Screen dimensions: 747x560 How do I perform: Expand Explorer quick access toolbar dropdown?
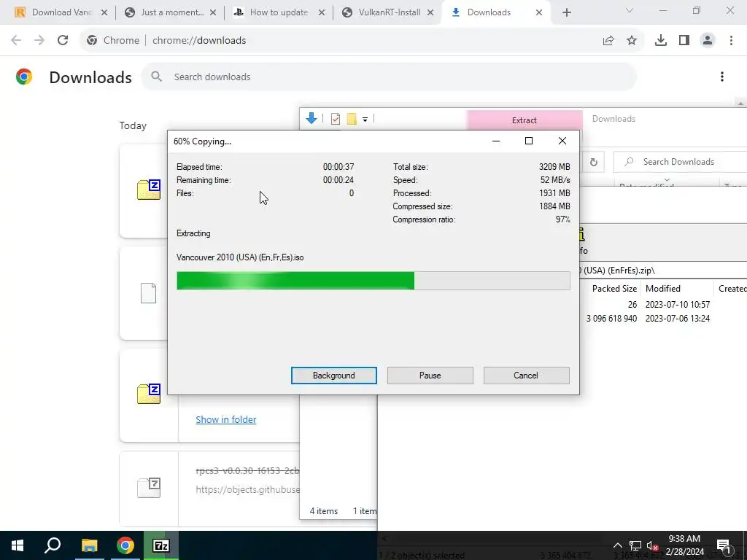[365, 120]
